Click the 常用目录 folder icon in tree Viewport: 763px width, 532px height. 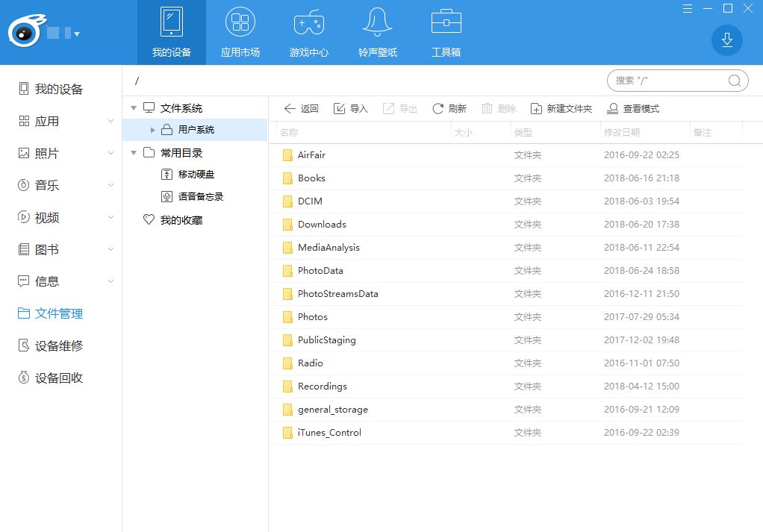click(x=149, y=152)
